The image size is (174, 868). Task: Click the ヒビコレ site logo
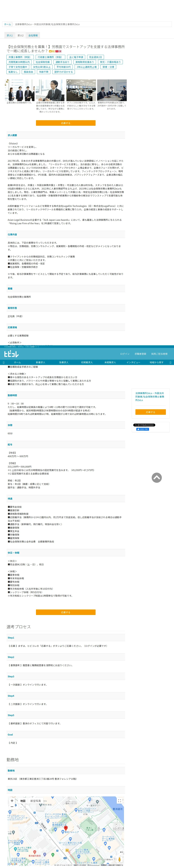coord(11,354)
